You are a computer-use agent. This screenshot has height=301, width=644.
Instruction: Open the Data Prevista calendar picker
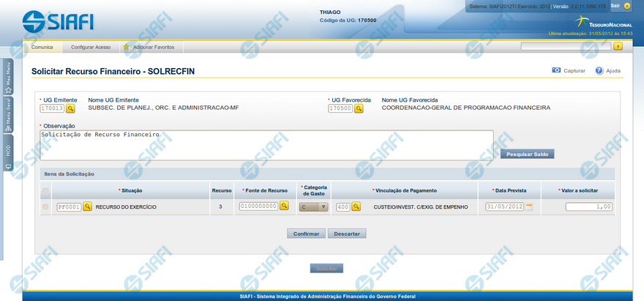coord(530,207)
